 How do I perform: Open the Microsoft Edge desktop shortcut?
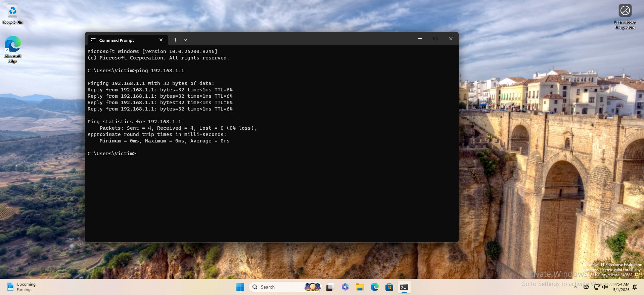pos(13,49)
